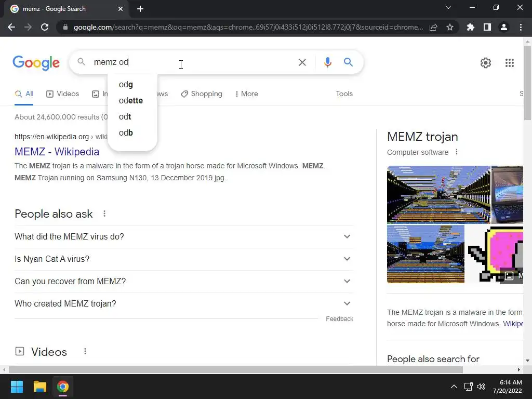Open the Google apps grid
532x399 pixels.
click(509, 63)
